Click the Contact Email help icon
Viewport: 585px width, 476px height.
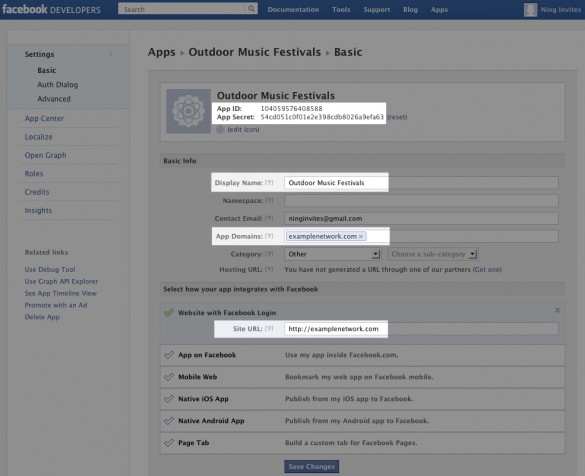click(269, 218)
